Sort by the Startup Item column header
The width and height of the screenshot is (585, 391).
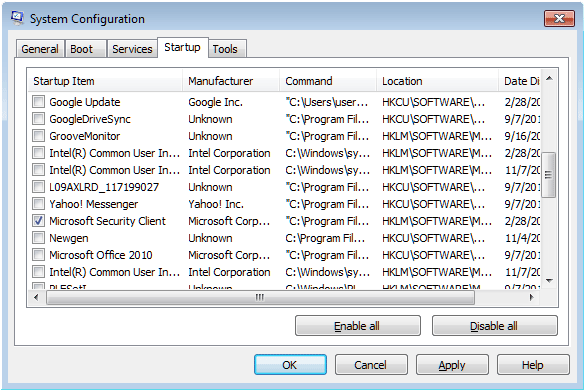pos(105,81)
